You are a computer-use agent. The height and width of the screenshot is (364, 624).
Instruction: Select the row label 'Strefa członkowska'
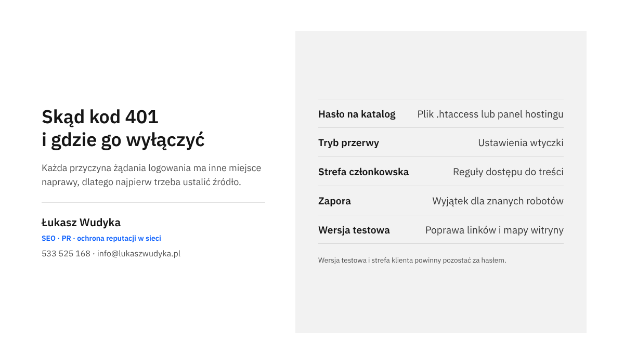(363, 172)
